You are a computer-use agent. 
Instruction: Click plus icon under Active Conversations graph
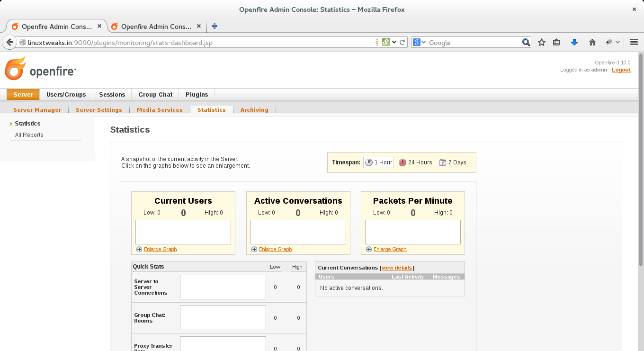(254, 249)
